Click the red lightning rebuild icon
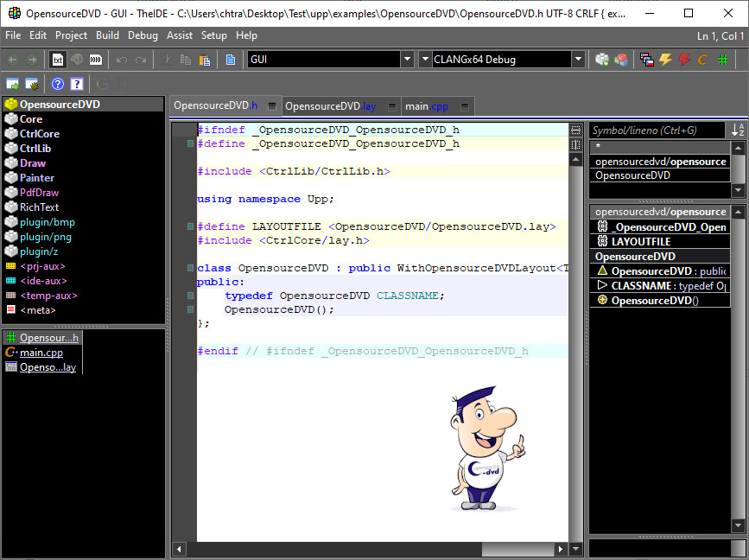This screenshot has width=749, height=560. pos(684,60)
